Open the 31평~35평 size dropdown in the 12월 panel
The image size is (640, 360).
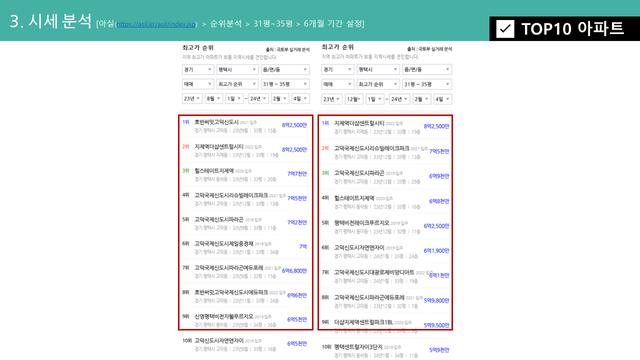click(x=427, y=84)
